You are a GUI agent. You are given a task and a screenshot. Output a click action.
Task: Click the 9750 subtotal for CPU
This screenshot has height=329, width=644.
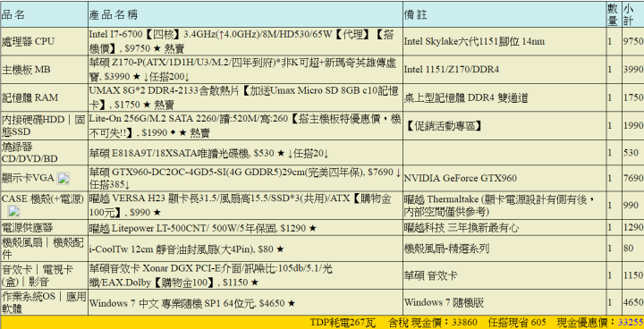[633, 41]
